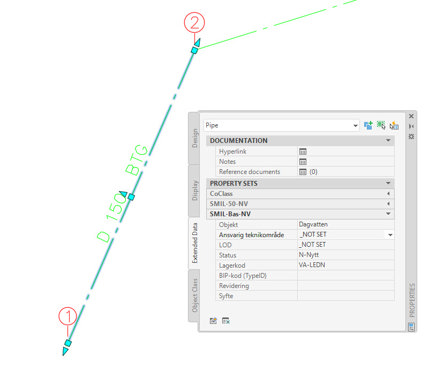
Task: Click the Syfte value field
Action: pos(346,296)
